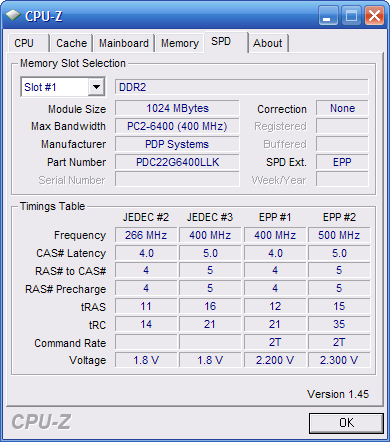Click the empty Week/Year field
Viewport: 390px width, 442px height.
pos(342,179)
